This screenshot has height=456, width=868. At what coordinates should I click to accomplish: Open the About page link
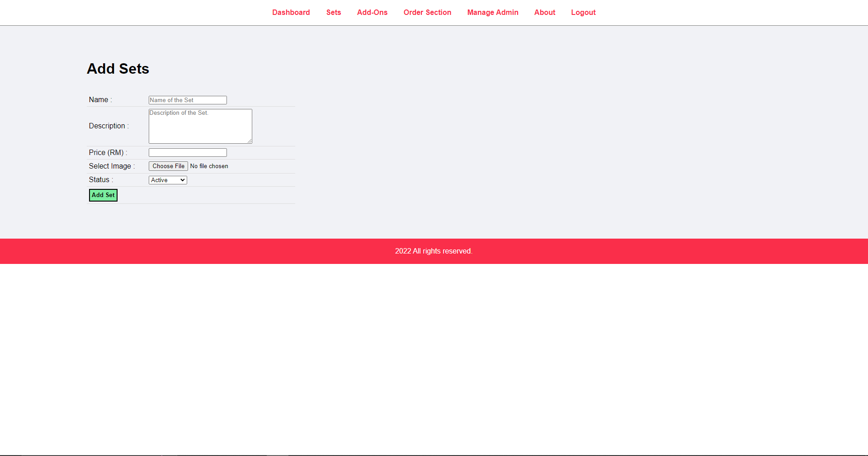pyautogui.click(x=545, y=13)
